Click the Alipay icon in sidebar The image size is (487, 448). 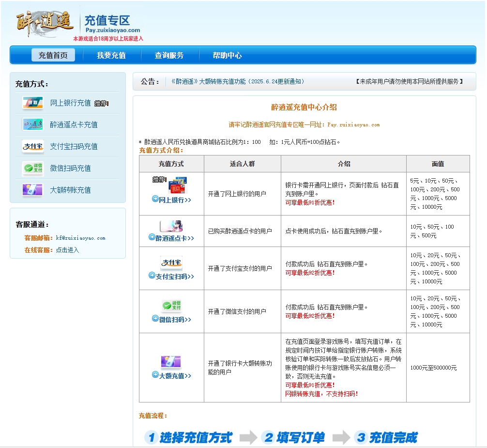[x=32, y=146]
